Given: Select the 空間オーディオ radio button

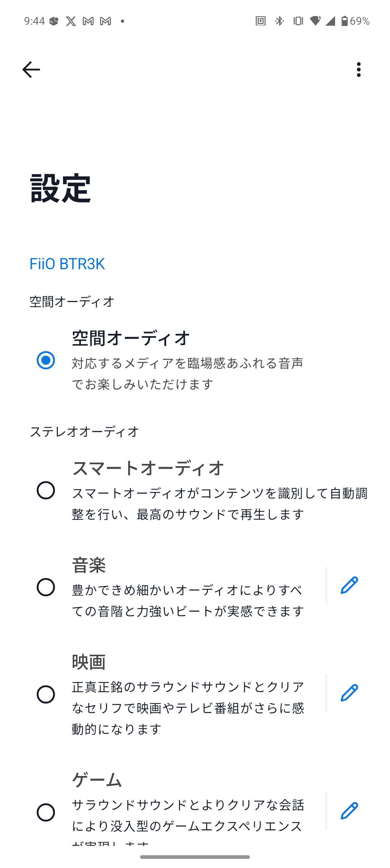Looking at the screenshot, I should [x=46, y=360].
